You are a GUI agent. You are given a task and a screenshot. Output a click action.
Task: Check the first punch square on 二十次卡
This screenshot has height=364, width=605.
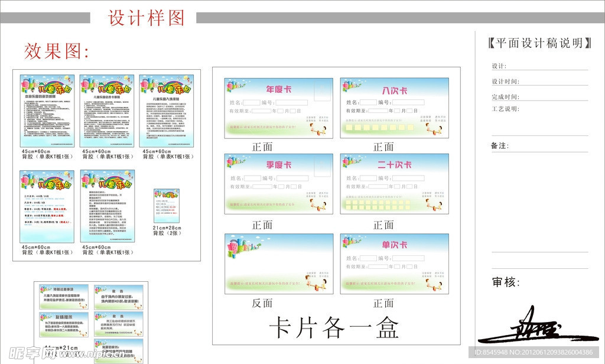(x=349, y=203)
